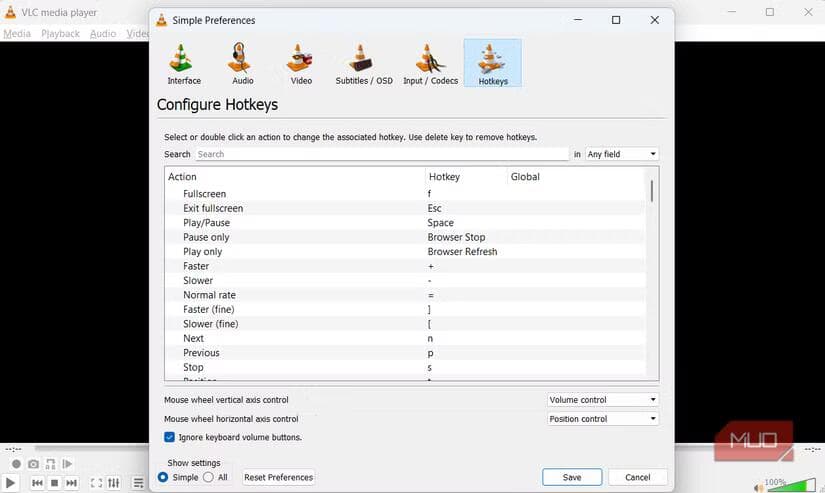Click the VLC cone title bar icon
The image size is (825, 493).
[10, 12]
